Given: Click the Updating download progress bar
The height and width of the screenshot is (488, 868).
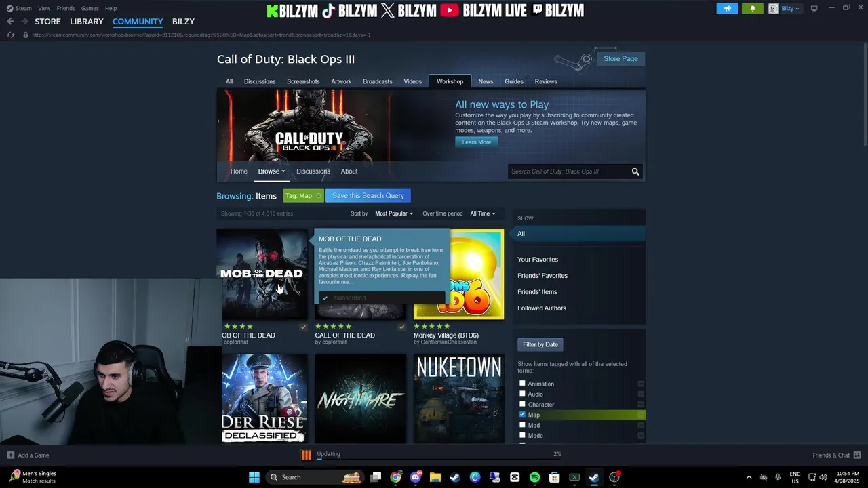Looking at the screenshot, I should tap(439, 460).
